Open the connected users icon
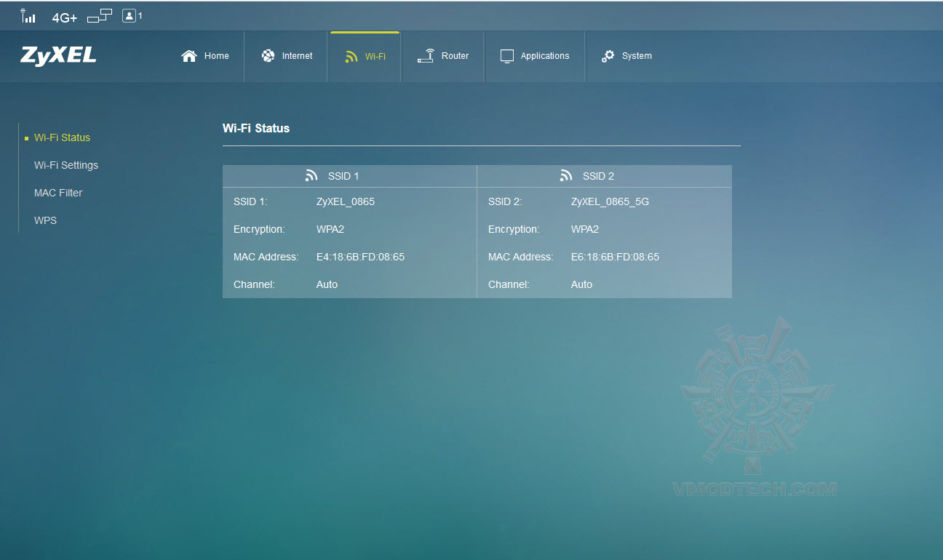Screen dimensions: 943x560 pos(130,15)
